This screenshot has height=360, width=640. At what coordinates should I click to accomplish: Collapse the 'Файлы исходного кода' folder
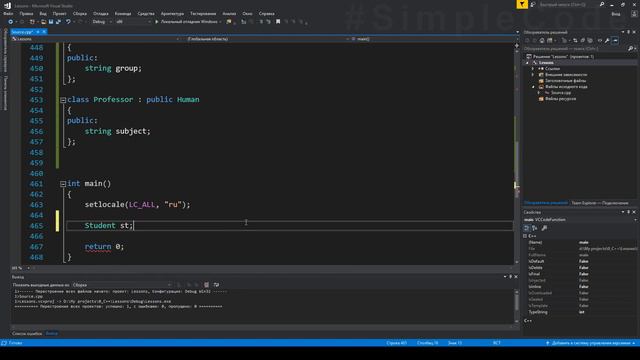pos(533,87)
